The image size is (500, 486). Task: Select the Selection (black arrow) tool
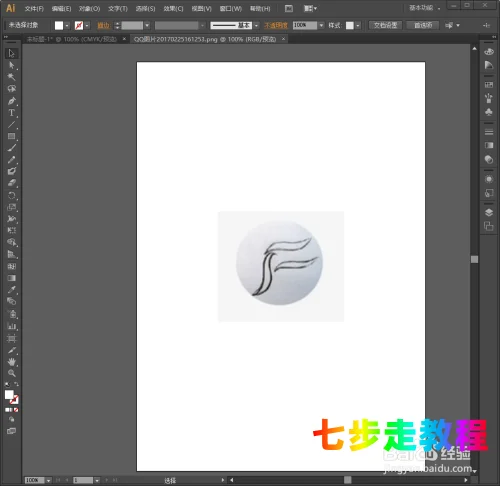coord(11,53)
